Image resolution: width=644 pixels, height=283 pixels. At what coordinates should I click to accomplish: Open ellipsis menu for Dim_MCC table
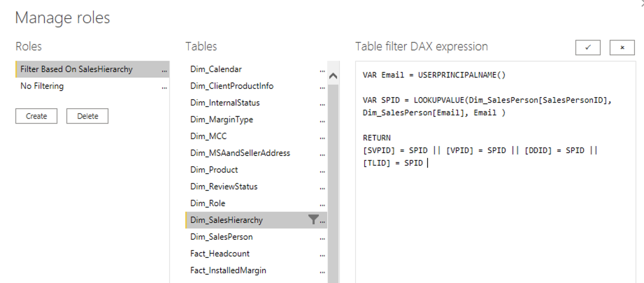pos(322,138)
